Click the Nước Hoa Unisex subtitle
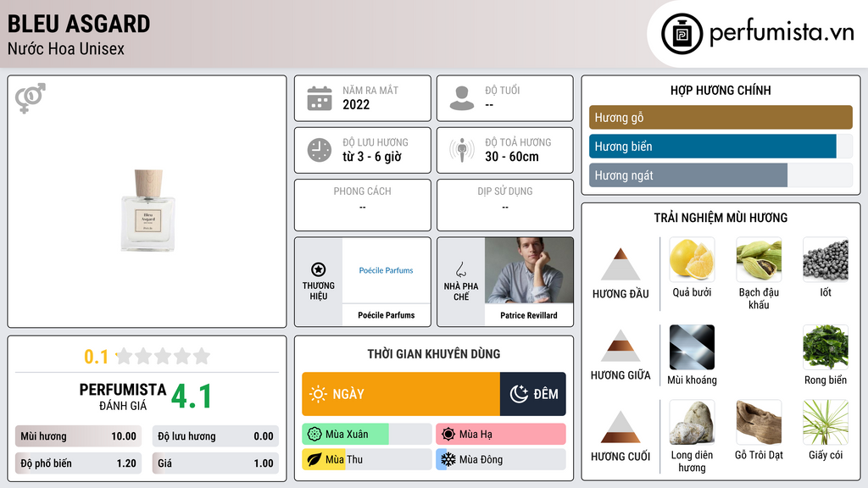This screenshot has height=488, width=868. click(x=66, y=48)
